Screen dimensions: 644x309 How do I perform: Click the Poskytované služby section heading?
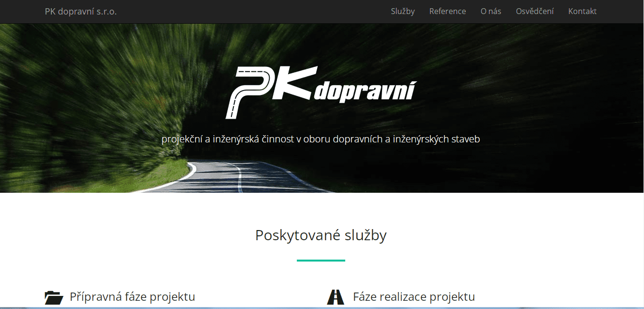(x=321, y=235)
